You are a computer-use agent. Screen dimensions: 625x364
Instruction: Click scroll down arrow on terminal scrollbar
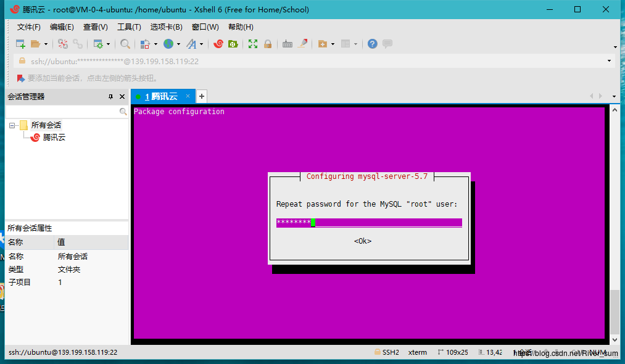615,340
